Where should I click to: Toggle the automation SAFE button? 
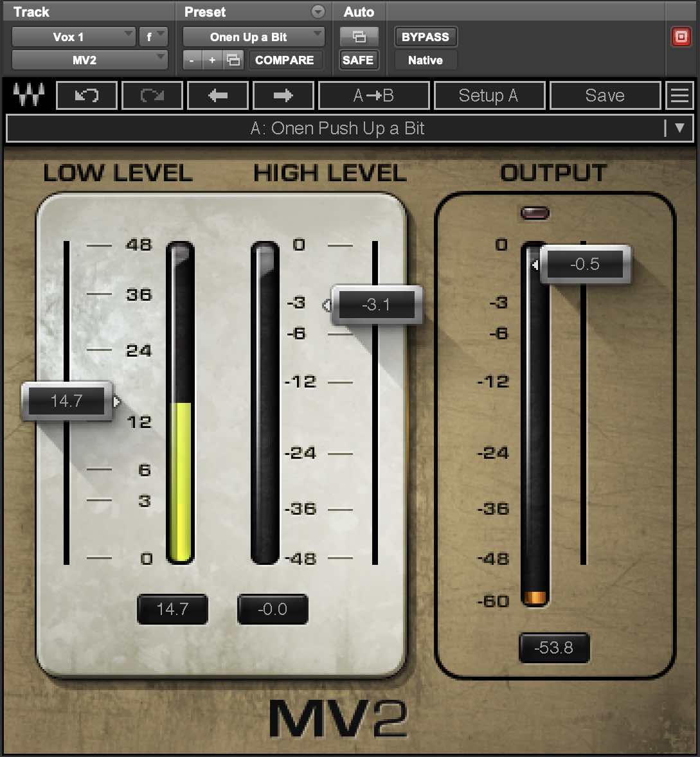[358, 60]
